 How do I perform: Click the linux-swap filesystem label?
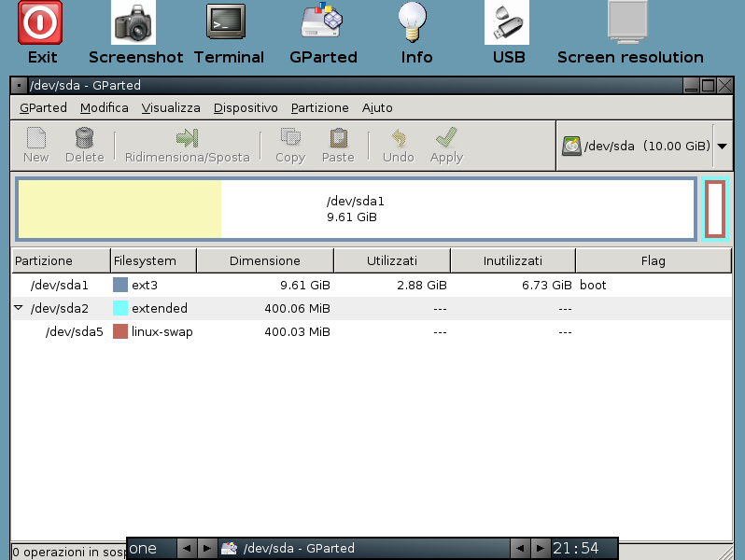pos(162,331)
